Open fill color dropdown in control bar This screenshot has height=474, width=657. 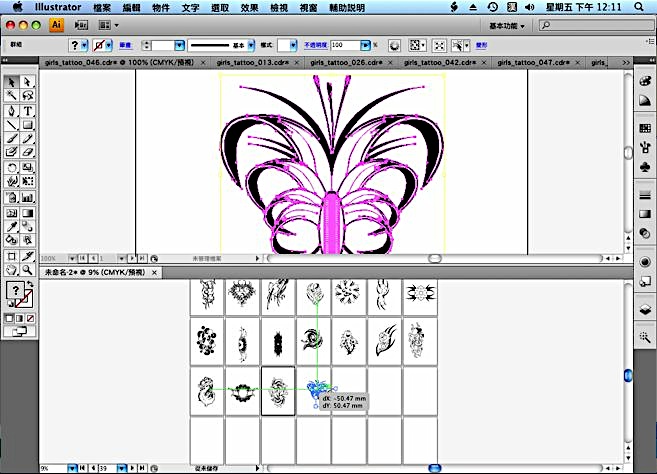coord(85,45)
